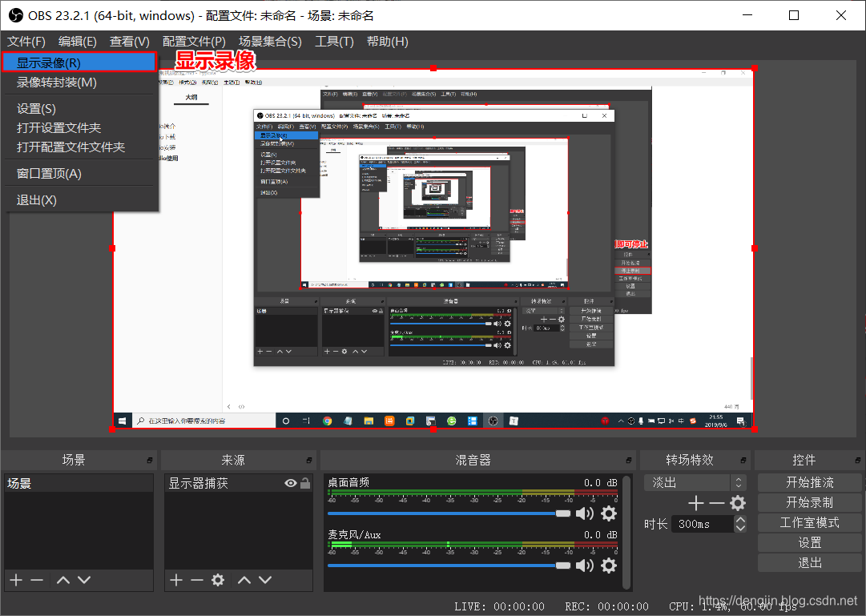Pop out the 转场特效 dock panel
This screenshot has height=616, width=866.
coord(743,461)
